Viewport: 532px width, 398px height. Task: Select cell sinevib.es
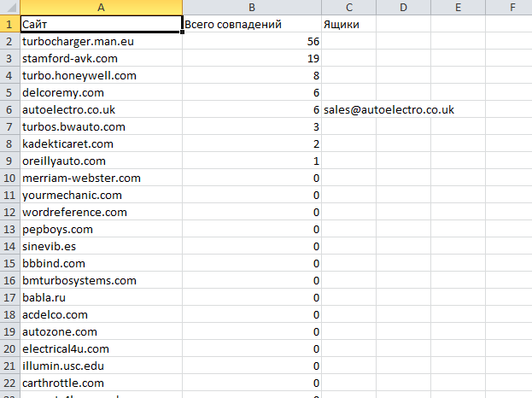point(101,246)
